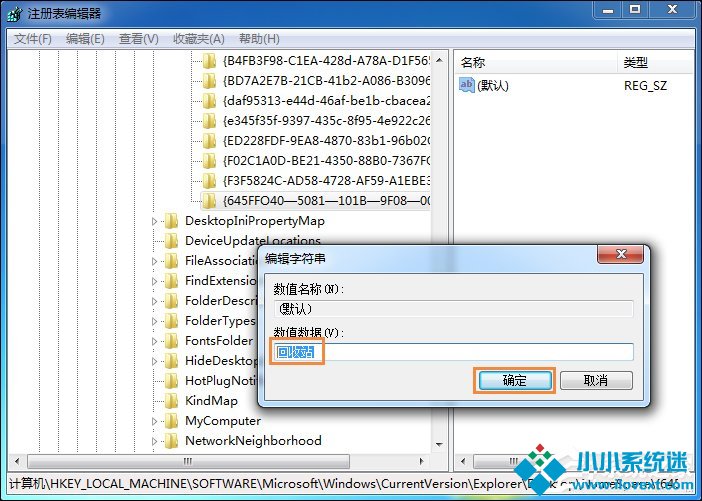Select the {BD7A2E7B-21CB-41b2 folder icon
The image size is (702, 501).
[209, 81]
